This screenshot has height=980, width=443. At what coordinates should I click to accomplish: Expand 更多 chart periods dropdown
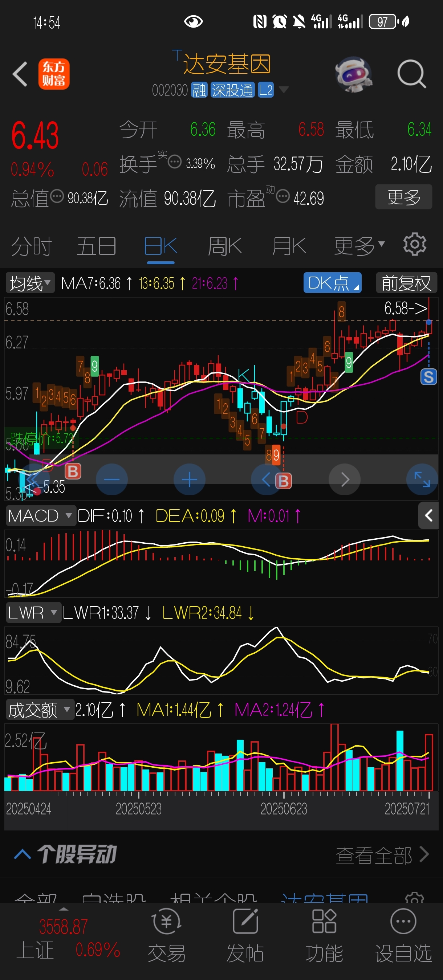click(359, 246)
